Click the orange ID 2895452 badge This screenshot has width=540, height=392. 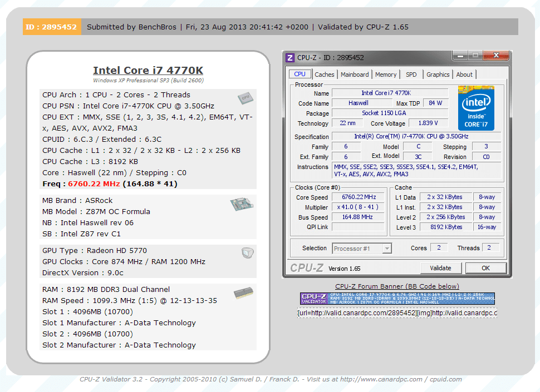pyautogui.click(x=52, y=27)
